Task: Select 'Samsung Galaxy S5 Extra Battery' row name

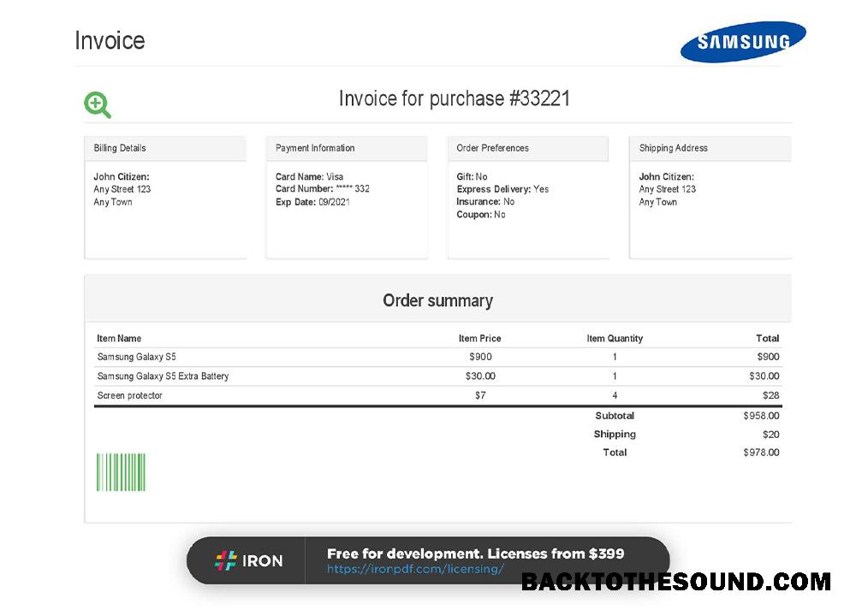Action: [163, 376]
